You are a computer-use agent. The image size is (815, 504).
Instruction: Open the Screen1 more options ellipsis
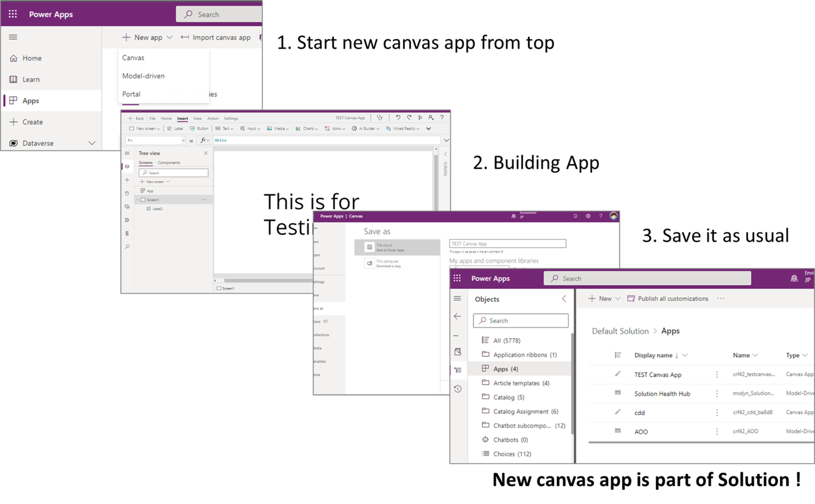[204, 200]
